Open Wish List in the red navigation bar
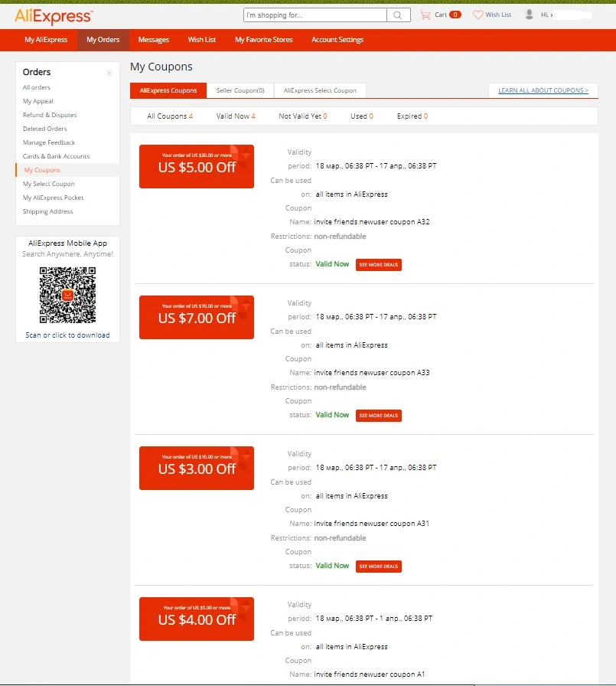This screenshot has height=686, width=616. pos(201,40)
